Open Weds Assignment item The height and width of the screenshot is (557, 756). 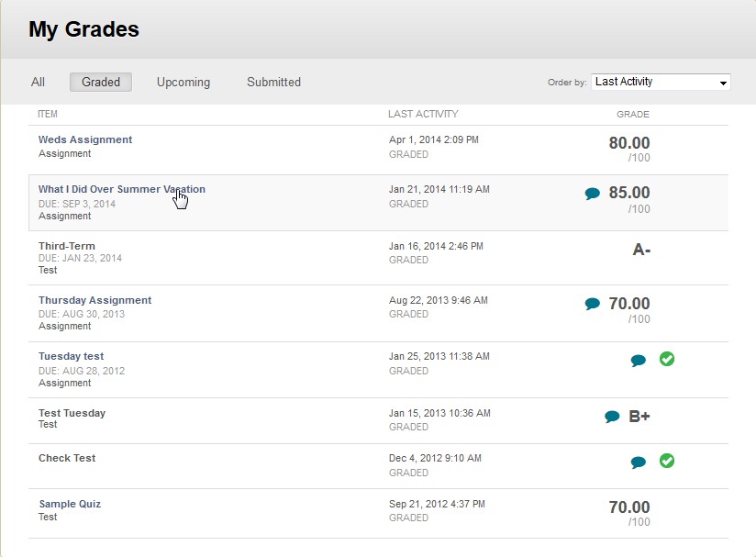tap(85, 139)
